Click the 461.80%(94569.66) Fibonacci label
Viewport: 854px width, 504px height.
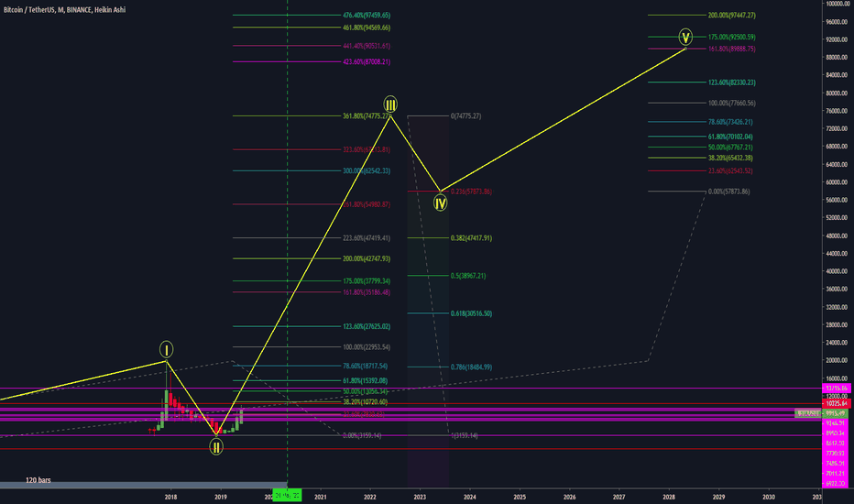[x=367, y=27]
